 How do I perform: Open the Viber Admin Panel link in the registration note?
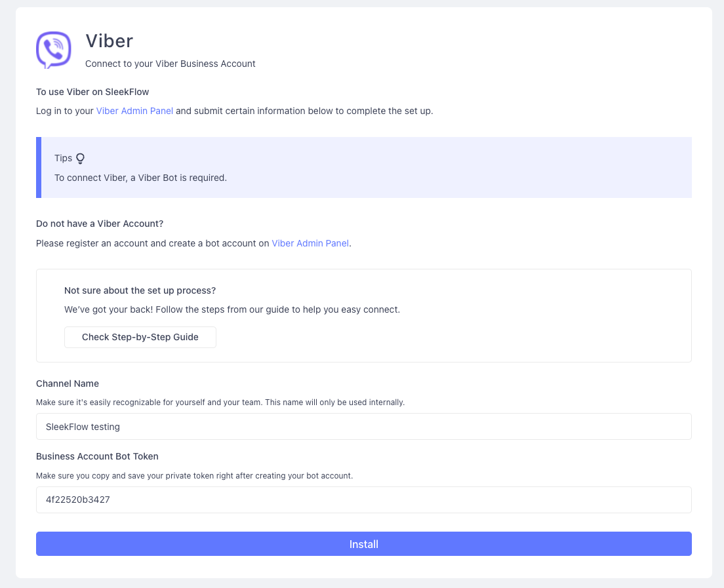tap(310, 243)
